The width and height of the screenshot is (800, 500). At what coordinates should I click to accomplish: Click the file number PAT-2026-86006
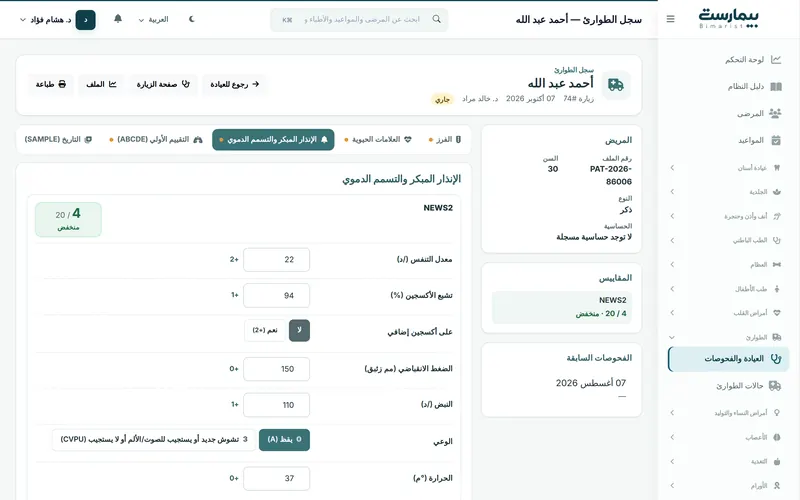pos(610,175)
